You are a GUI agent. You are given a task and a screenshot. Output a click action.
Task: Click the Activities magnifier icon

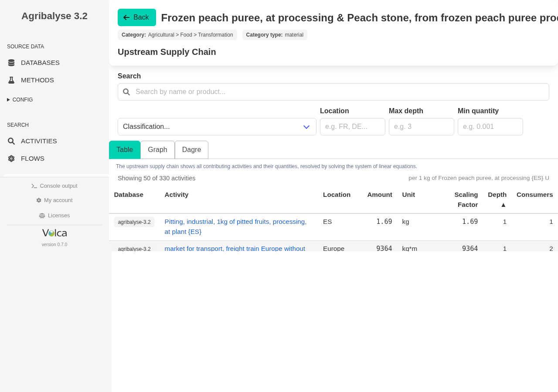(11, 141)
